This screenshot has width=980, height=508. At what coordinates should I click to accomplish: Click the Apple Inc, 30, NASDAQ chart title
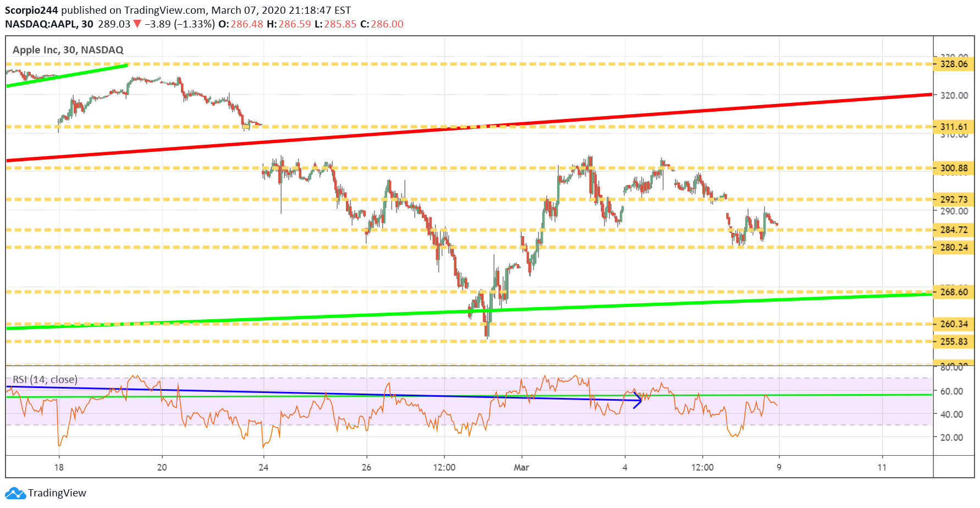pyautogui.click(x=68, y=50)
